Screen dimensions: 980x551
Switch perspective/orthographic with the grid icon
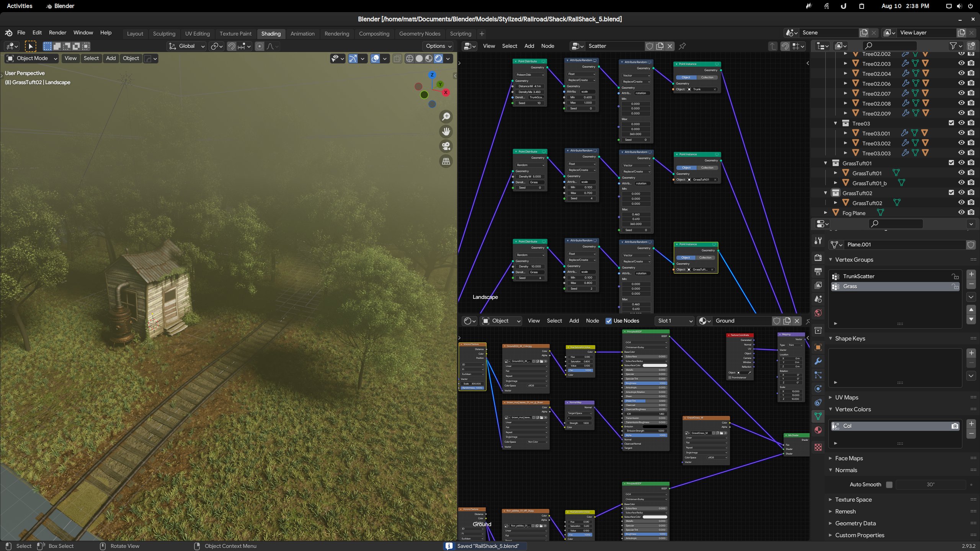[446, 161]
